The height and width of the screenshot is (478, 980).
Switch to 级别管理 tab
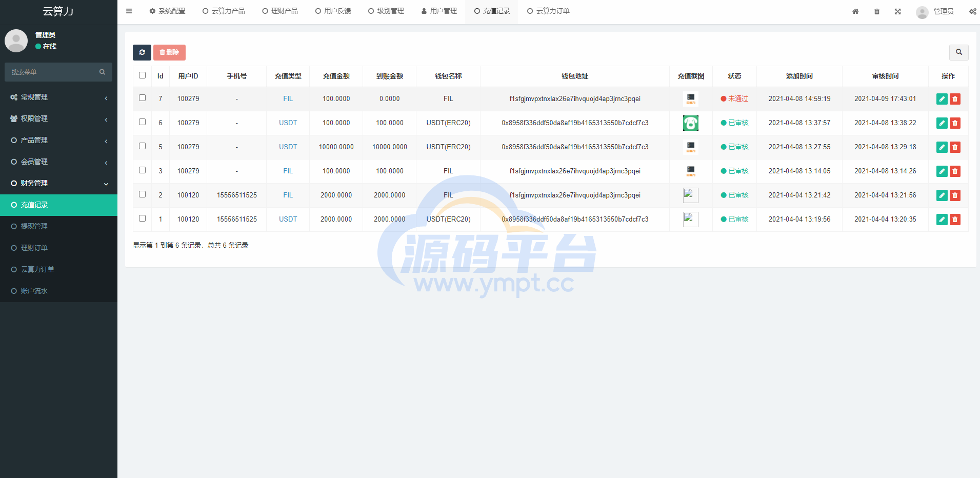coord(386,11)
